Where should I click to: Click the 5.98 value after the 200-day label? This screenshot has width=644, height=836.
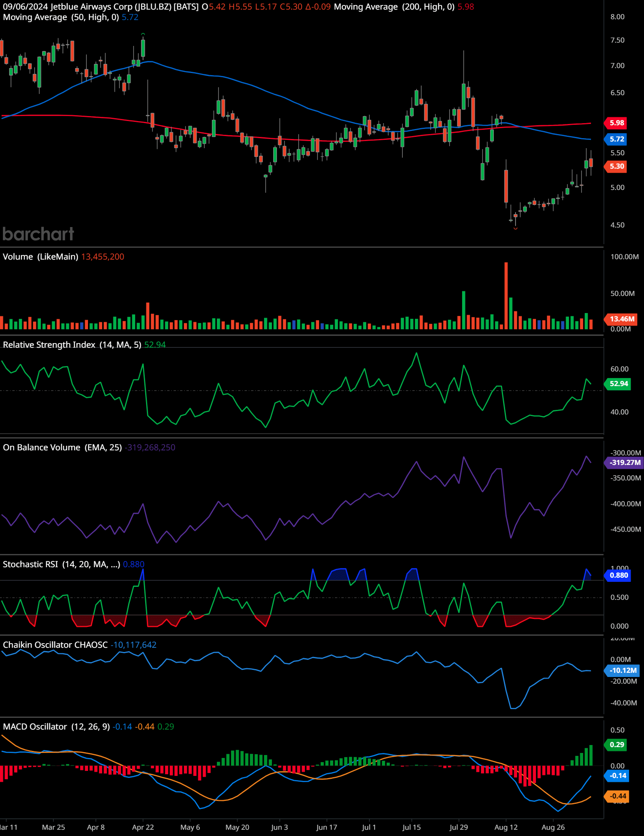click(466, 7)
